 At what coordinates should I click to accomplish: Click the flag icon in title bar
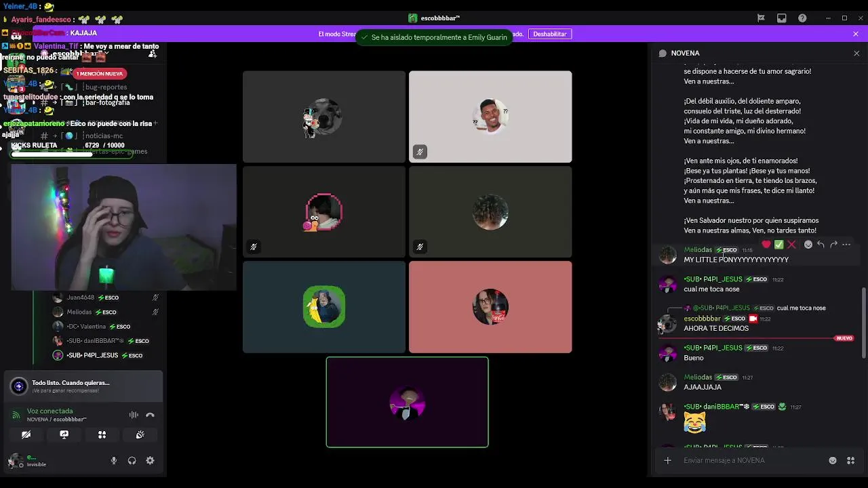tap(761, 18)
